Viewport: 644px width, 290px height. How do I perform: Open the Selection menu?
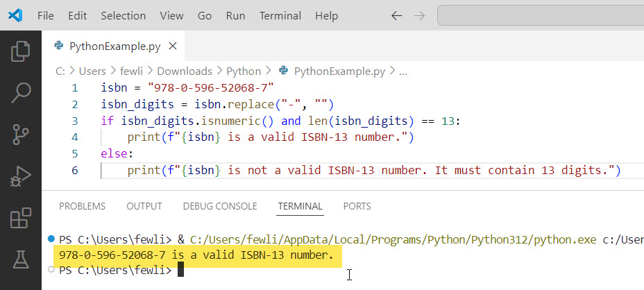(x=124, y=15)
